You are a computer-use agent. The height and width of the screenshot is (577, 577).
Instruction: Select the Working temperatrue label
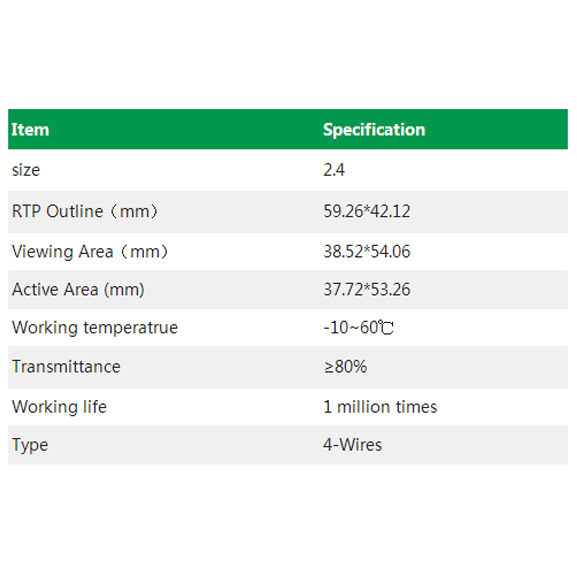[x=95, y=328]
